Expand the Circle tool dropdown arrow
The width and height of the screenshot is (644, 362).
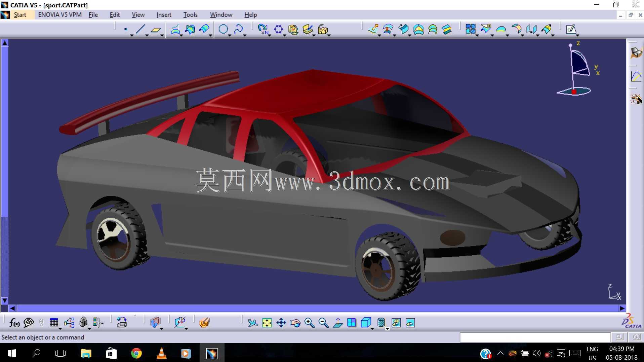230,35
